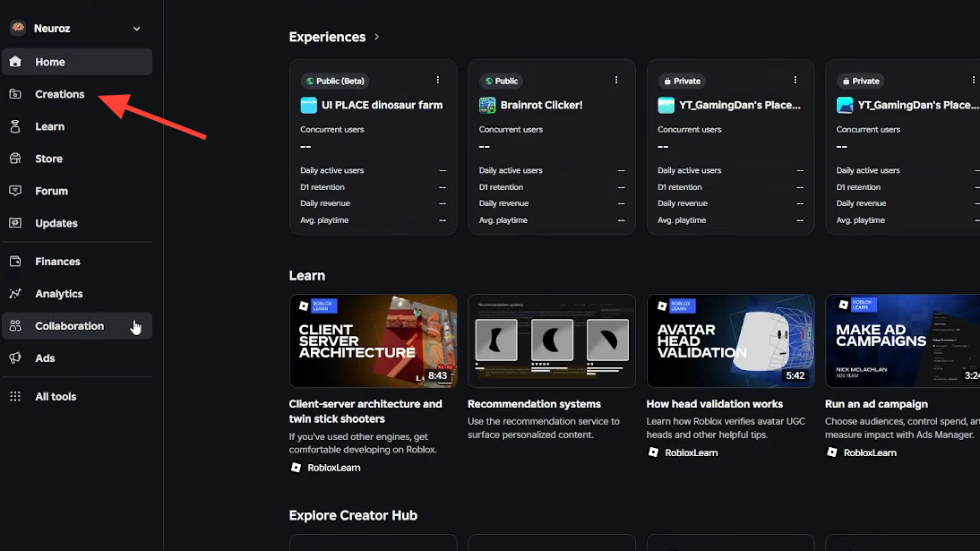Open Creations in the sidebar

[x=77, y=94]
